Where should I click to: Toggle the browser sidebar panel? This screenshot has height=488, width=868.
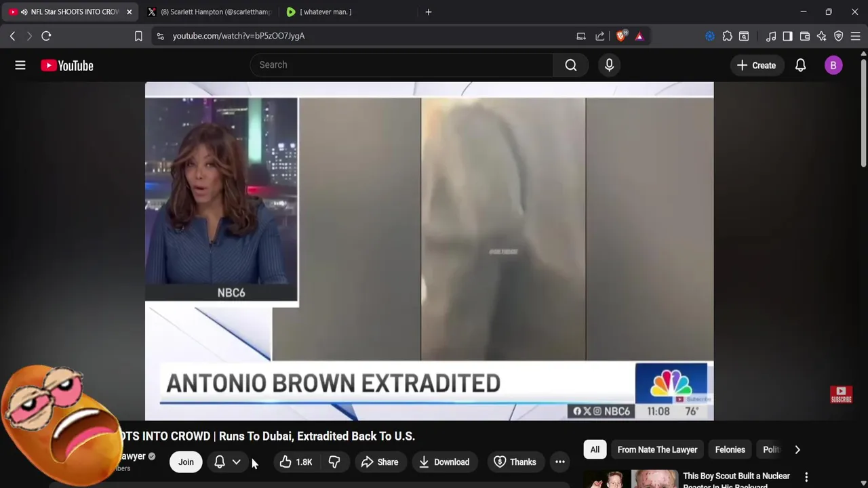tap(787, 36)
